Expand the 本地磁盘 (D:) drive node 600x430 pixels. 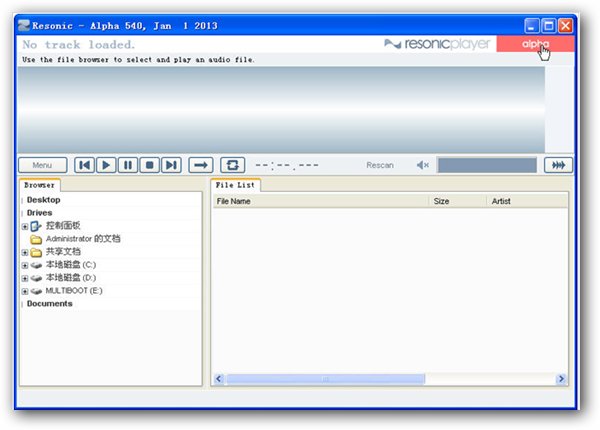coord(25,279)
